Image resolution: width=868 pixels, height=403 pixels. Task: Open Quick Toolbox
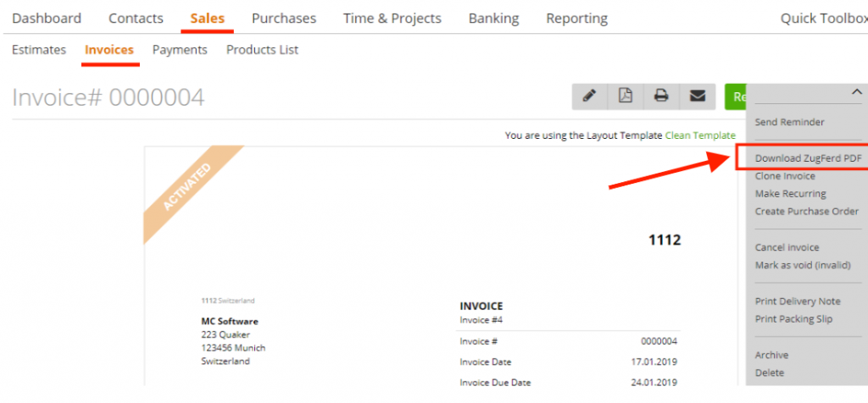tap(822, 18)
